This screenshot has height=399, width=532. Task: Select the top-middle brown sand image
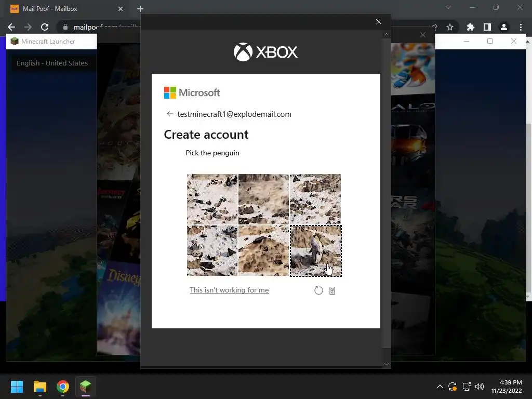[x=263, y=199]
